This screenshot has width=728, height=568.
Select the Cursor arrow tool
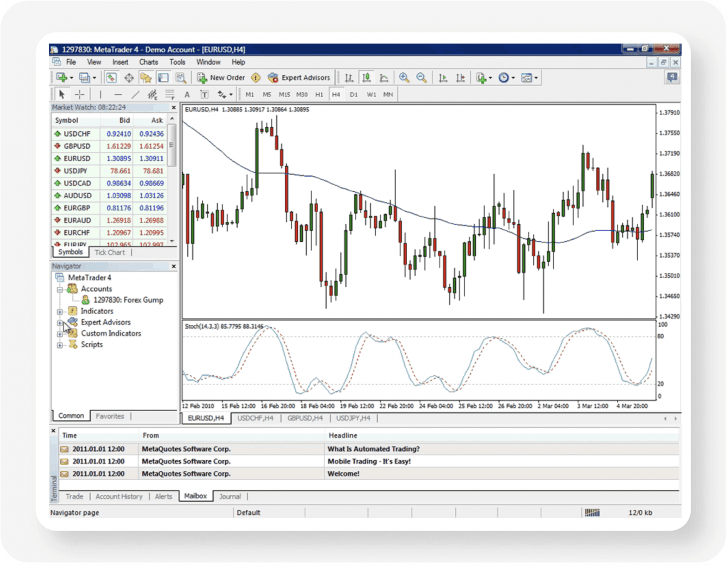pyautogui.click(x=62, y=94)
